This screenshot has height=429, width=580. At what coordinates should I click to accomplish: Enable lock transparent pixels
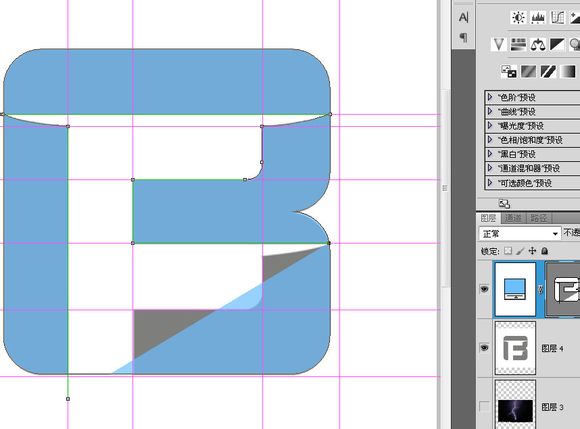(508, 251)
